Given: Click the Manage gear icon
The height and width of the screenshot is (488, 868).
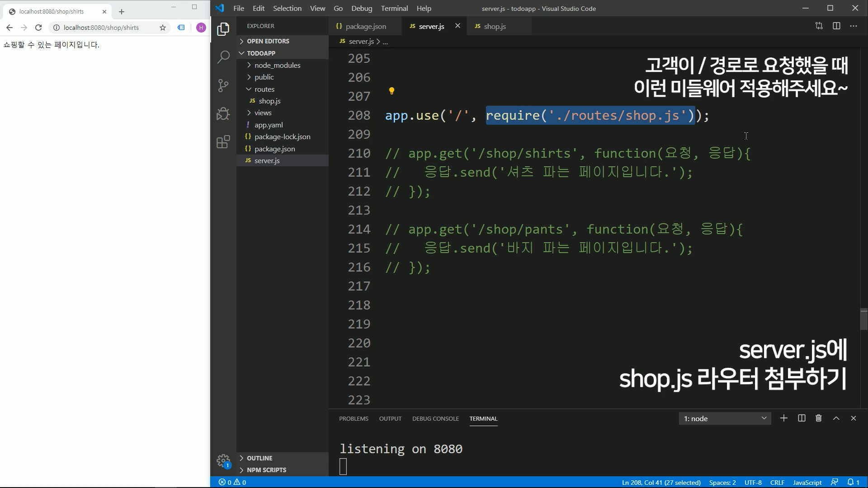Looking at the screenshot, I should pos(223,460).
